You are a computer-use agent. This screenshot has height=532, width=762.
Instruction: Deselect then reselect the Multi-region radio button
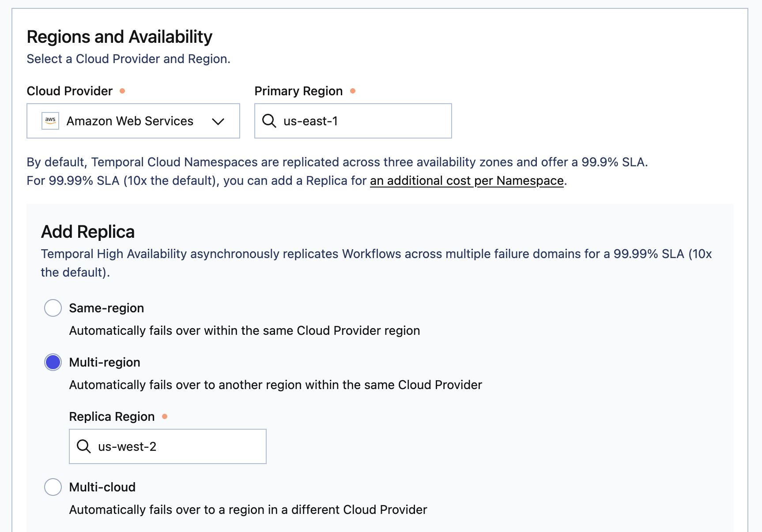53,362
